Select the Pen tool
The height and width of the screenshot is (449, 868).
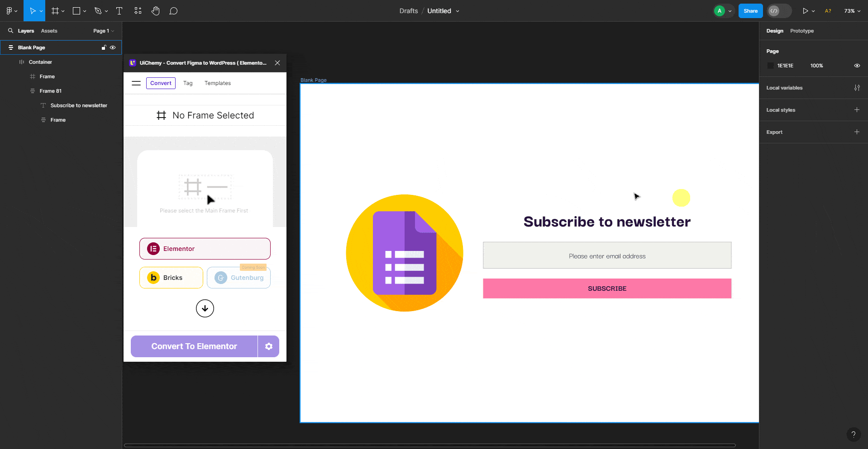tap(98, 10)
